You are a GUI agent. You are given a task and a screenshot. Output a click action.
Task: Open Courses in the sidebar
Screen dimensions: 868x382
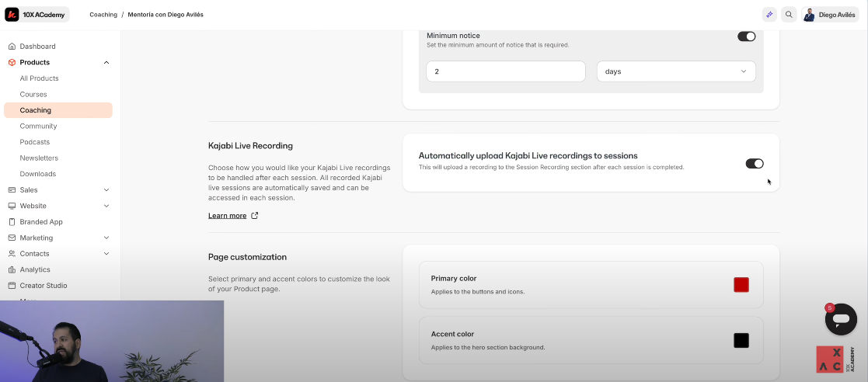point(33,95)
